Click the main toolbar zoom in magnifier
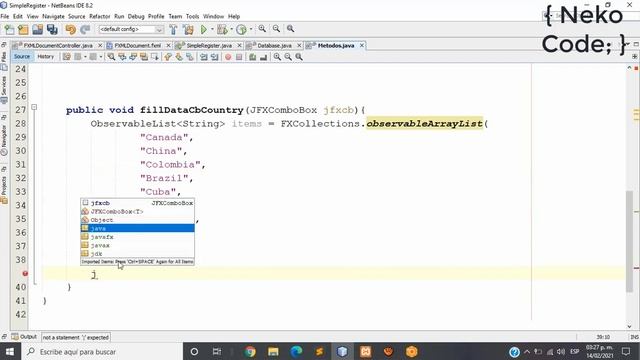This screenshot has width=640, height=360. tap(262, 29)
